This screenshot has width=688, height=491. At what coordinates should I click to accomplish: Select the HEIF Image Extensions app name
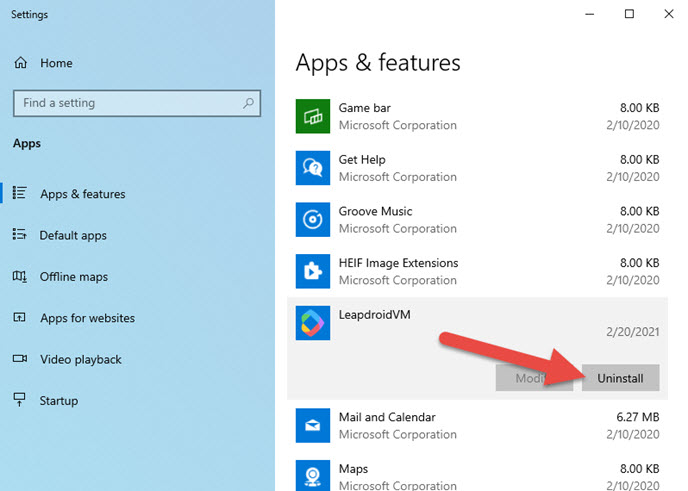pos(398,263)
